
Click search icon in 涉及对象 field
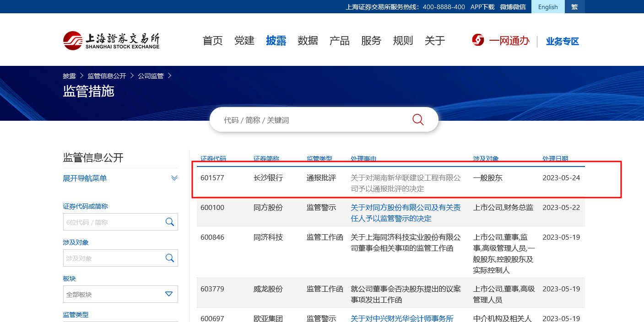[169, 258]
